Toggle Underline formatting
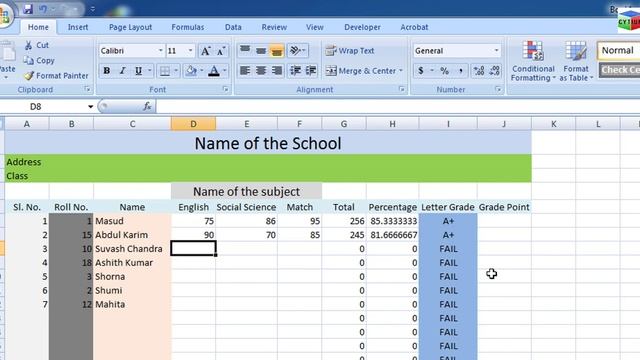This screenshot has height=360, width=640. click(x=138, y=71)
